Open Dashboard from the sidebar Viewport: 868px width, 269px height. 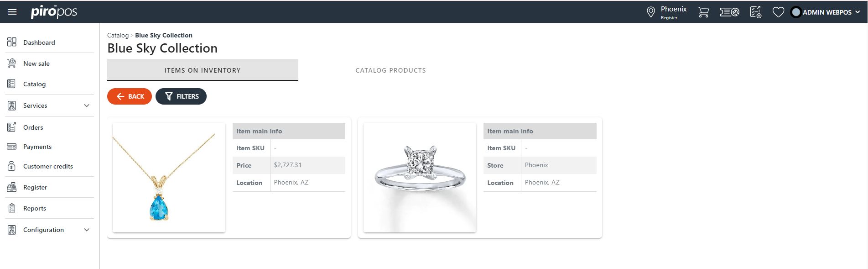point(39,42)
